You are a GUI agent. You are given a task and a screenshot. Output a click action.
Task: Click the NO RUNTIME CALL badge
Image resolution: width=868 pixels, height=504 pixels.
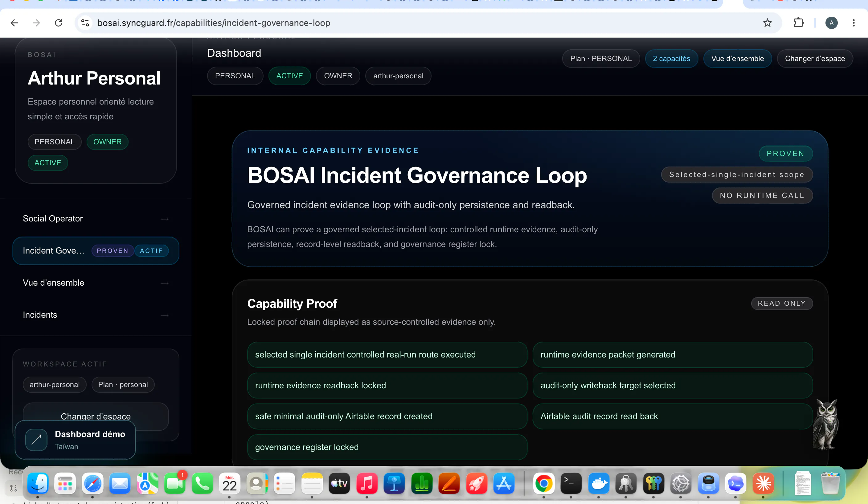click(x=762, y=196)
